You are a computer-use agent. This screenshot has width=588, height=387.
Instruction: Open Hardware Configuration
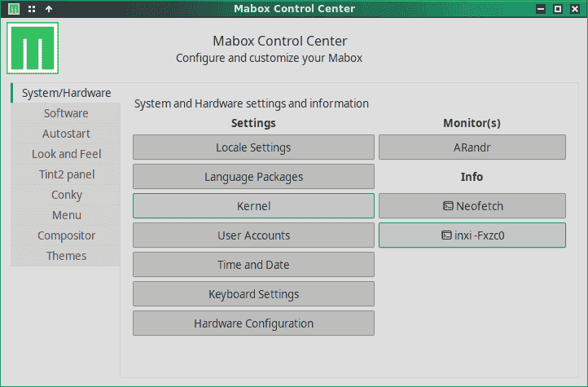pos(253,323)
